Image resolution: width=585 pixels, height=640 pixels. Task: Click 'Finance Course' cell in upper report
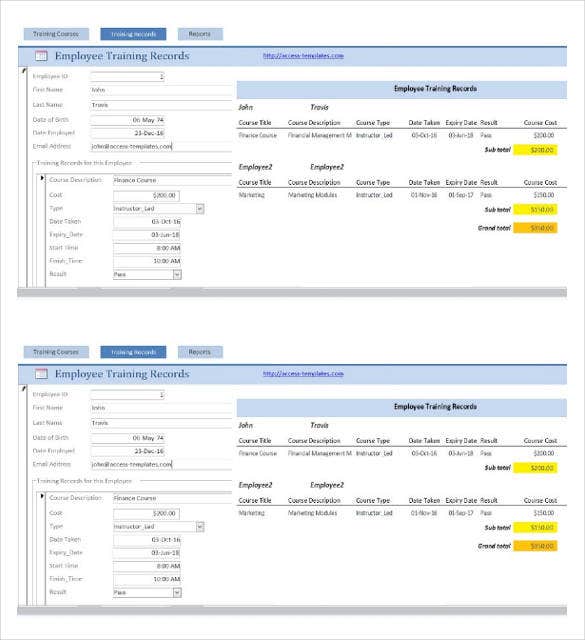coord(258,135)
